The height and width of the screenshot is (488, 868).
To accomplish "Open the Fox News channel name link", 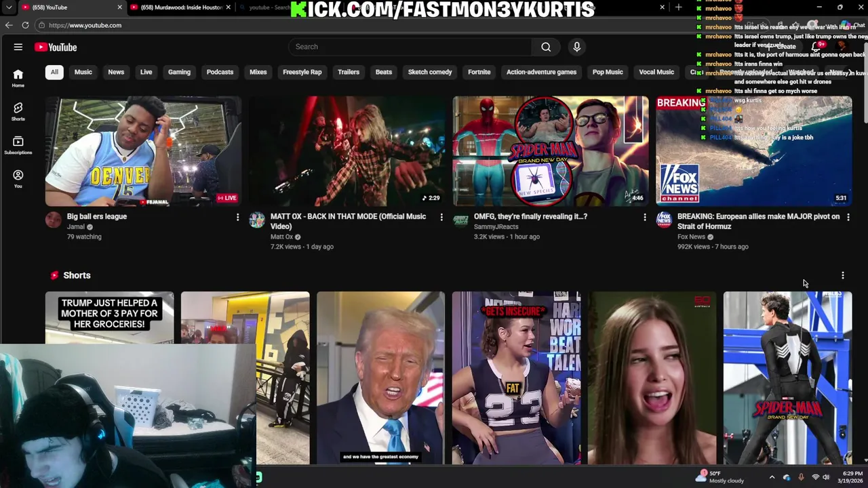I will click(691, 237).
